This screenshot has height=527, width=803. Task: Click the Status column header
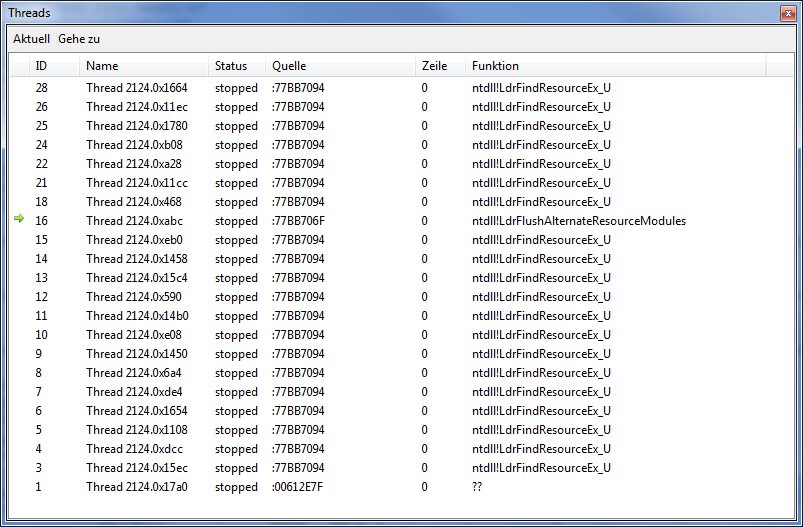[x=231, y=66]
